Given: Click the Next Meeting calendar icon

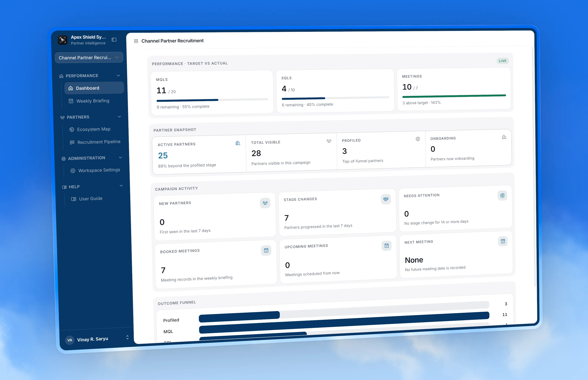Looking at the screenshot, I should click(x=503, y=241).
